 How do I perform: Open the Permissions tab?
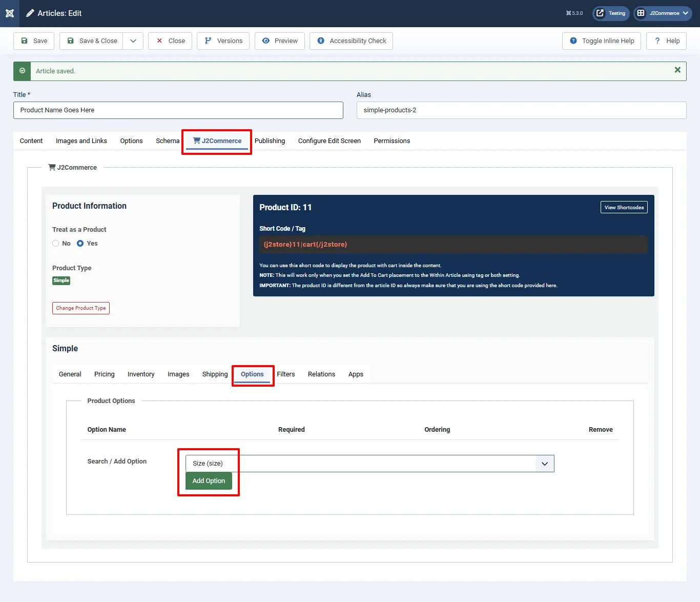(x=392, y=141)
